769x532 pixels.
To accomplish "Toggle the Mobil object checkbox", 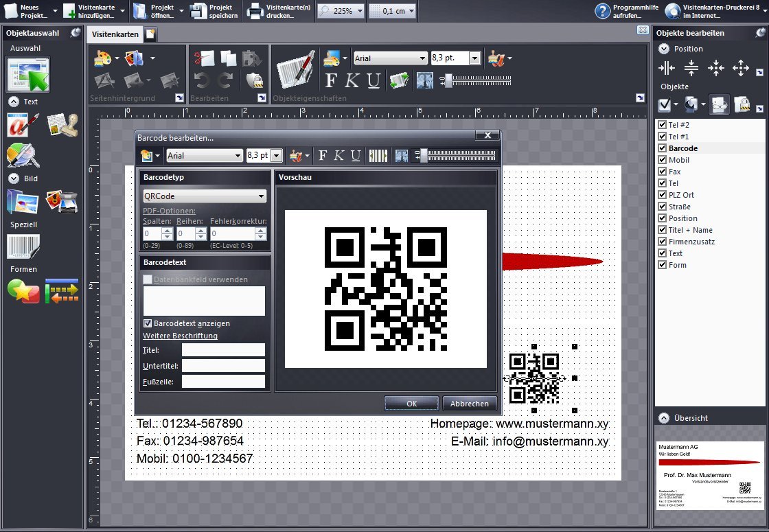I will (x=662, y=160).
